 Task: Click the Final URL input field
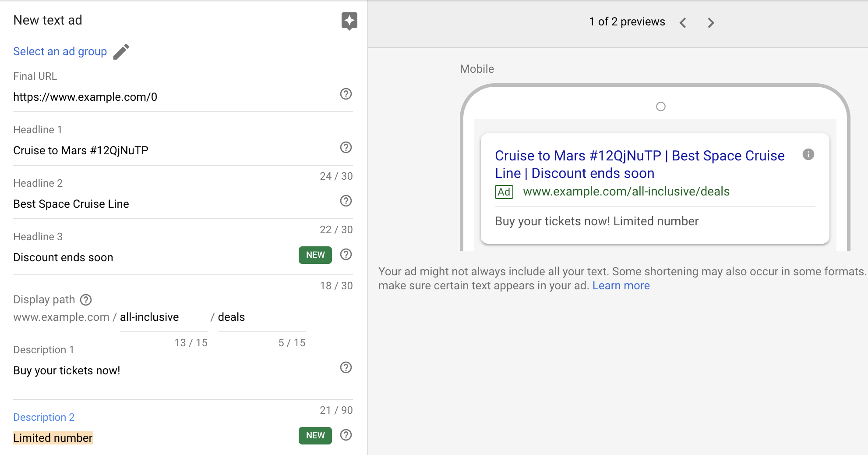point(171,97)
